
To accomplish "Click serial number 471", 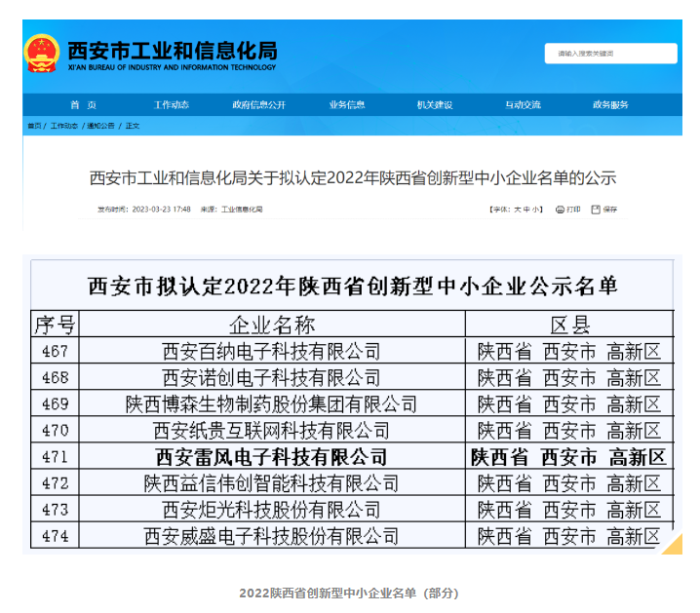I will pos(55,456).
